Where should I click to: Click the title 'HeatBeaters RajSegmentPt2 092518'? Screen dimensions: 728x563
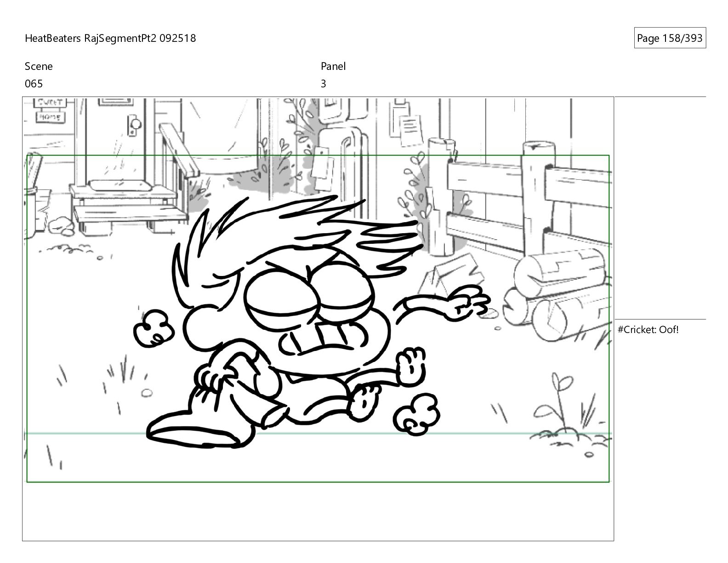[110, 38]
